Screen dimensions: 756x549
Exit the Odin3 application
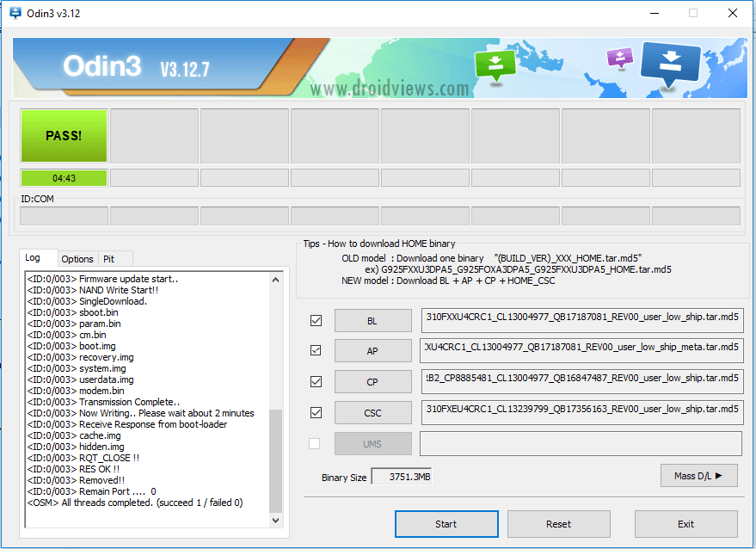coord(685,524)
